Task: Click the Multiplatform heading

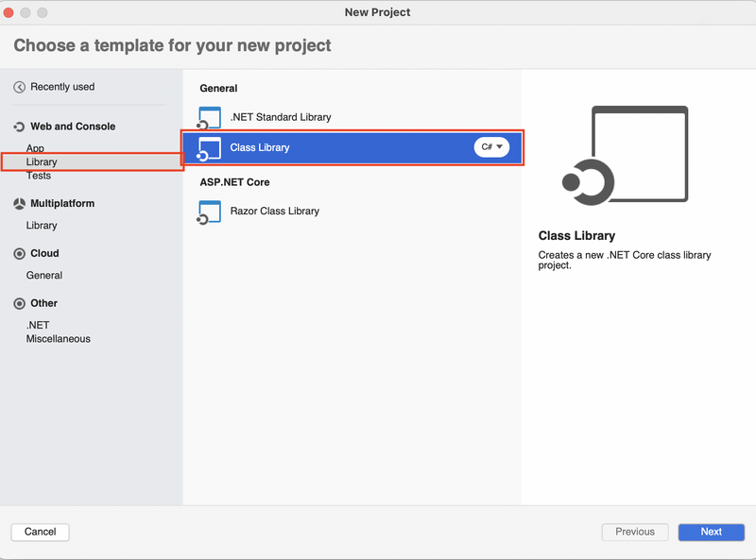Action: 62,203
